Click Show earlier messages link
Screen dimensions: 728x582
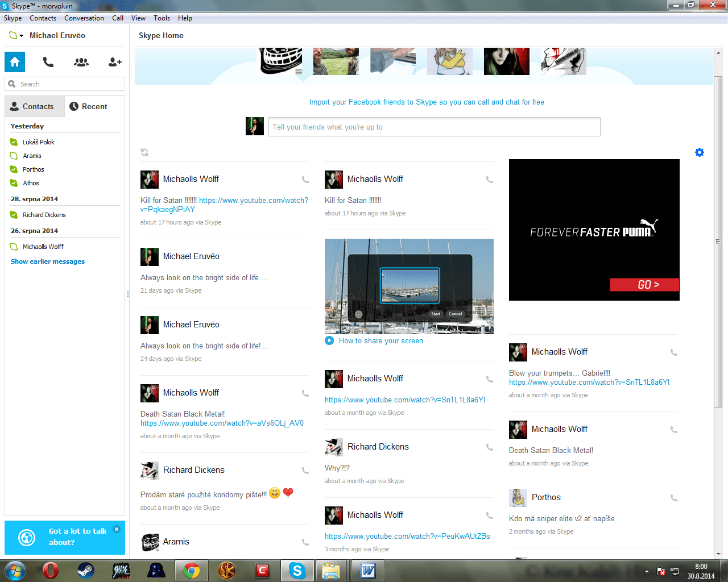[48, 261]
